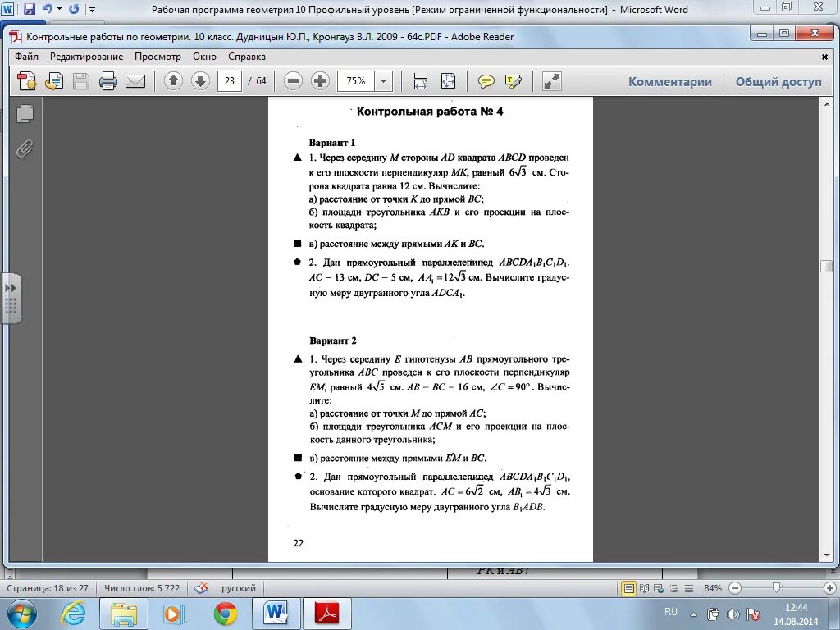Open Редактирование menu
The width and height of the screenshot is (840, 630).
pos(86,57)
